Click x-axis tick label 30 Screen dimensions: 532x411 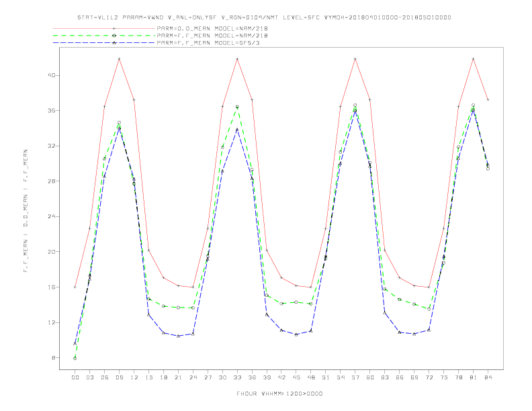pyautogui.click(x=222, y=377)
